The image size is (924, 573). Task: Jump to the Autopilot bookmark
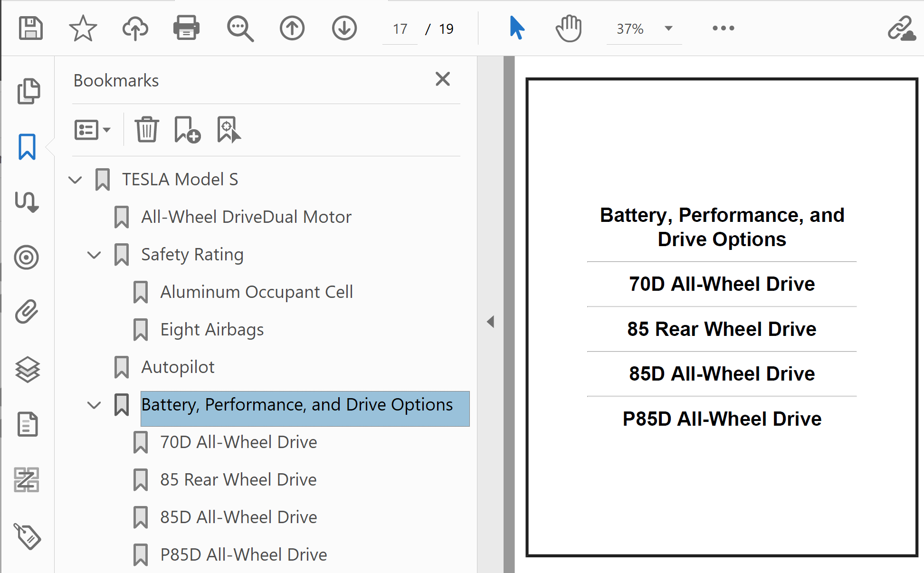point(178,367)
